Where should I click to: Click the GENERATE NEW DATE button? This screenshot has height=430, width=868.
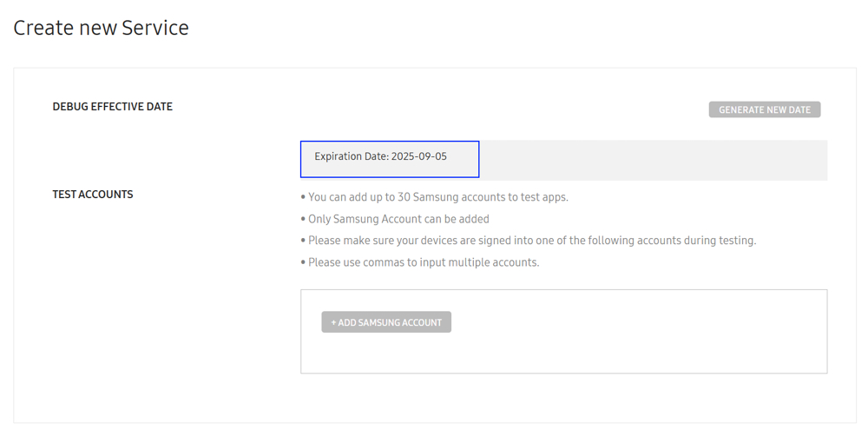(x=765, y=109)
